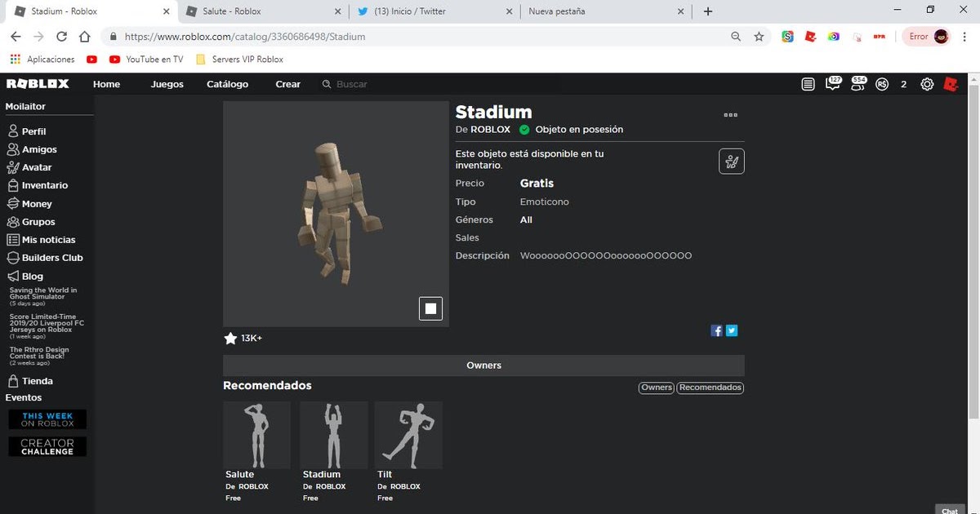Open Perfil in the sidebar
Screen dimensions: 980x514
tap(27, 131)
